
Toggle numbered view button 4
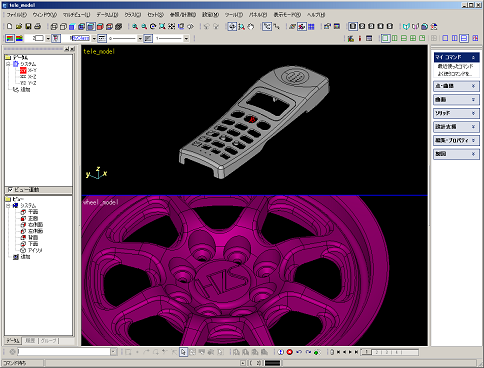380,26
